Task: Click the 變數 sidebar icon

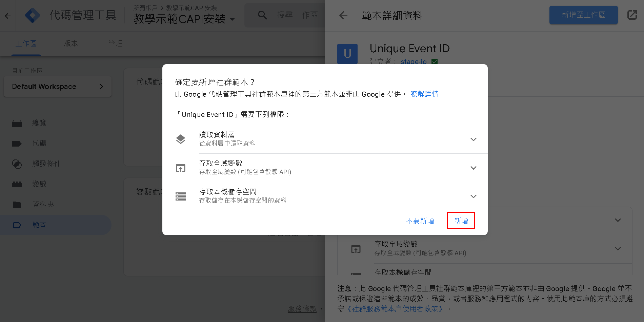Action: (x=17, y=184)
